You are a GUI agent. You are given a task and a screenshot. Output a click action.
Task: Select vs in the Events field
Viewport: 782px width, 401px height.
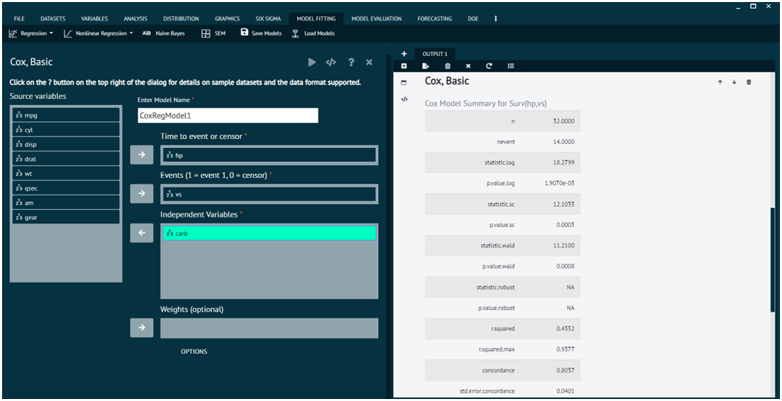click(x=269, y=194)
